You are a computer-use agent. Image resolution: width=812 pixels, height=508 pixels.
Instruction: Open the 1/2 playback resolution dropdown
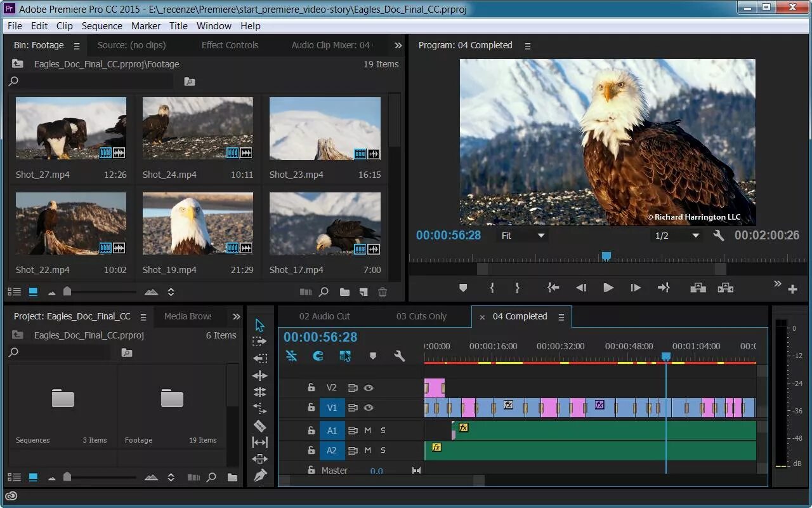(x=676, y=236)
